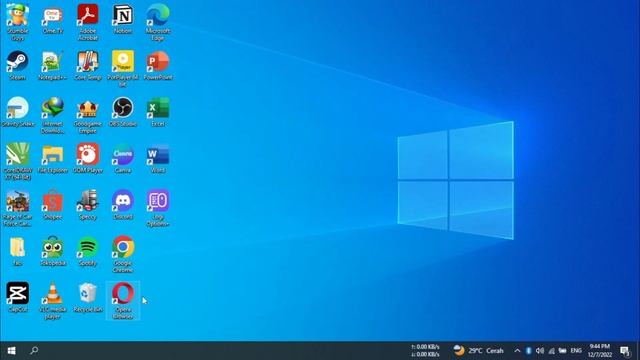Viewport: 640px width, 360px height.
Task: Open the 29°C Cerah weather widget
Action: (478, 351)
